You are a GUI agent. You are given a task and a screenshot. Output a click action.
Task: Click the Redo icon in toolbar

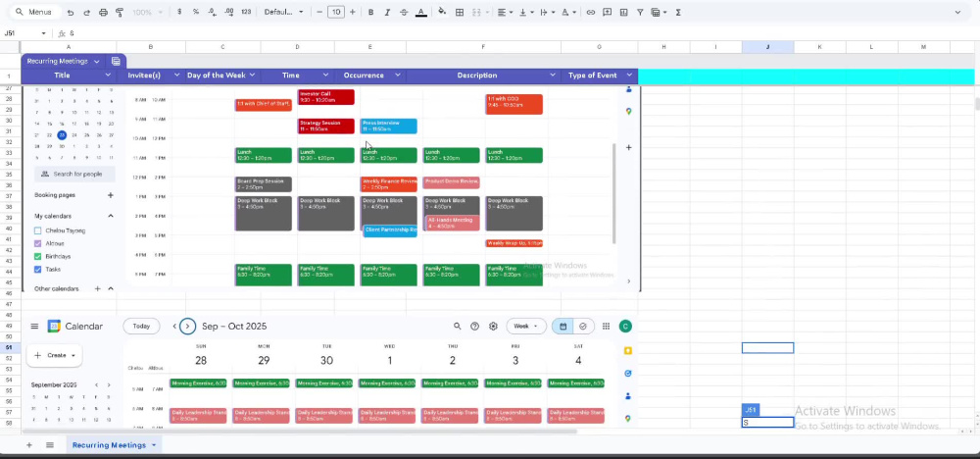(87, 12)
